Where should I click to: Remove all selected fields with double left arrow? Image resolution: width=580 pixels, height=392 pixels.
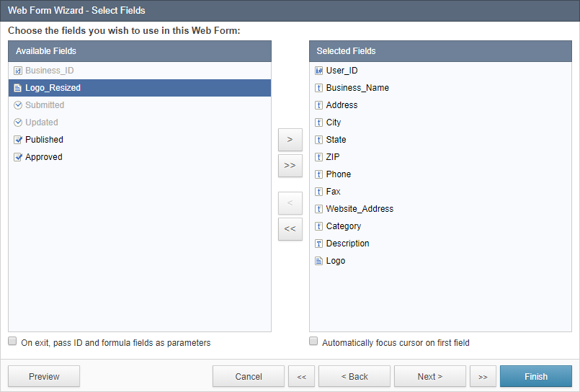290,228
